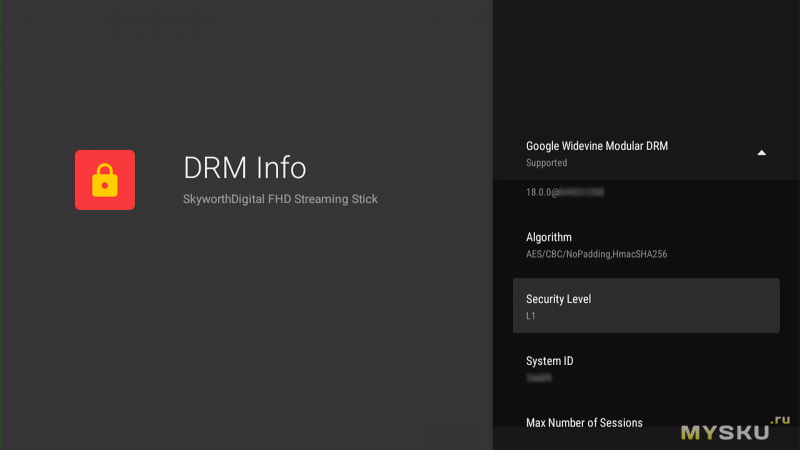The image size is (800, 450).
Task: Click the AES/CBC/NoPadding,HmacSHA256 algorithm value
Action: [596, 254]
